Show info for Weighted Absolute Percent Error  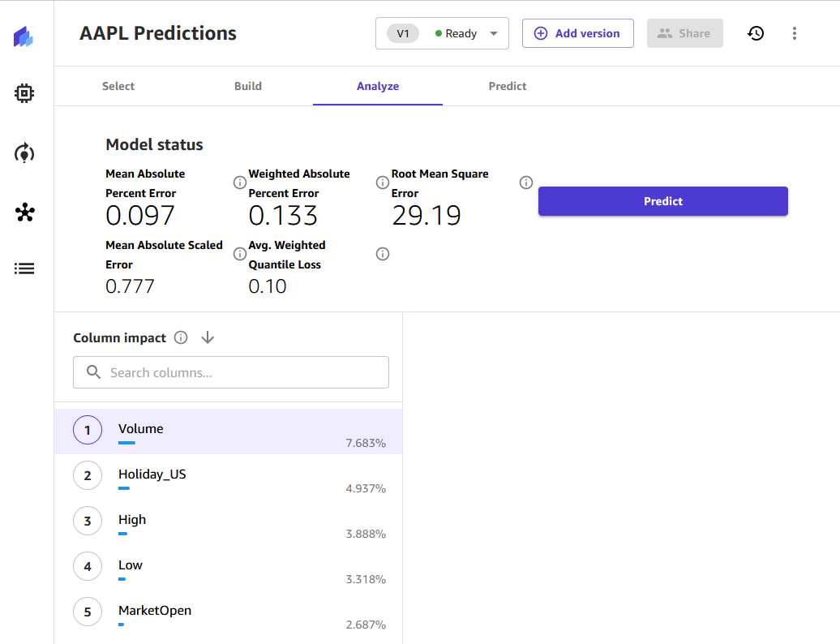pos(383,182)
